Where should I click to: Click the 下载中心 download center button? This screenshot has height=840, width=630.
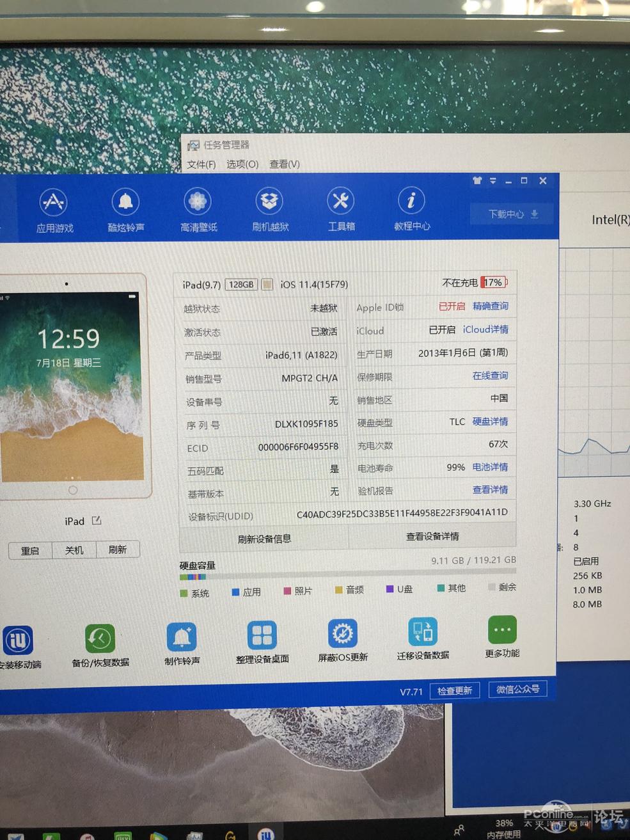point(512,214)
